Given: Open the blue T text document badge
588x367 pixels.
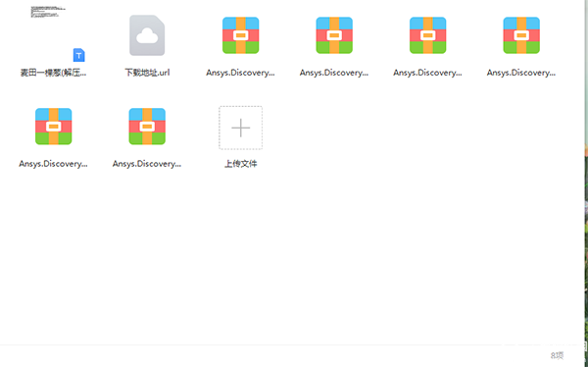Looking at the screenshot, I should [x=78, y=55].
